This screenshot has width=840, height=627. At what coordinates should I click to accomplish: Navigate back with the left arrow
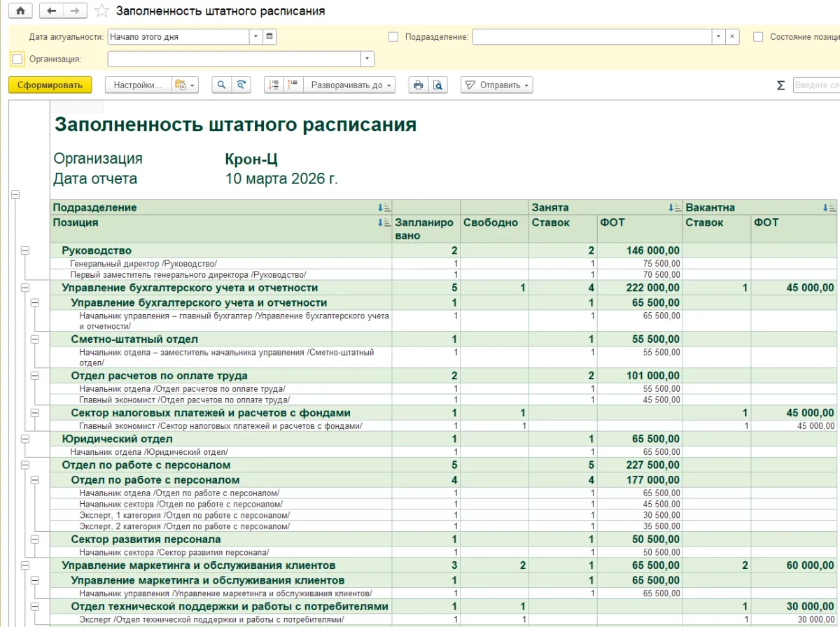51,11
